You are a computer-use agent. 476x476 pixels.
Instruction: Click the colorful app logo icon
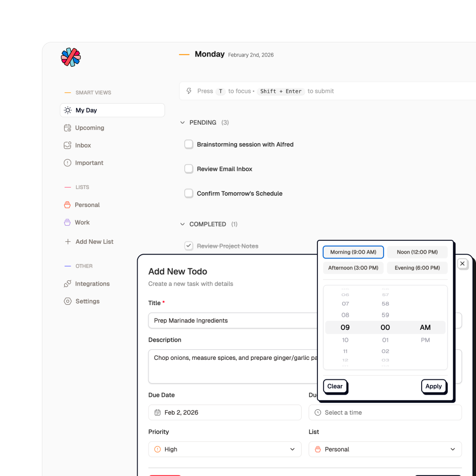point(71,57)
